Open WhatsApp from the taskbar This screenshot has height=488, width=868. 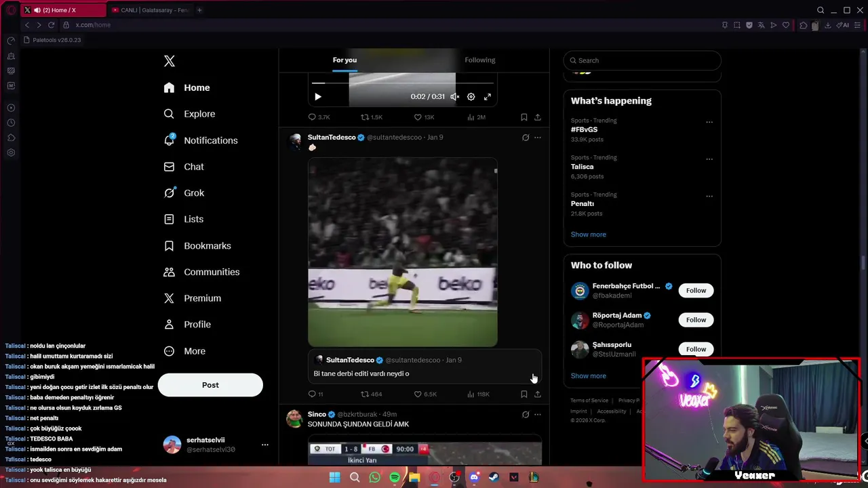point(375,478)
